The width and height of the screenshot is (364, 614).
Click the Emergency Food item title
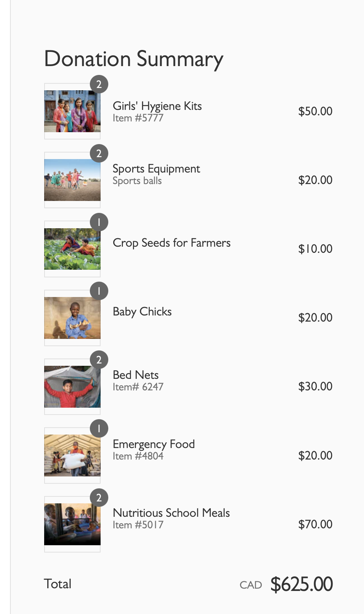click(154, 444)
